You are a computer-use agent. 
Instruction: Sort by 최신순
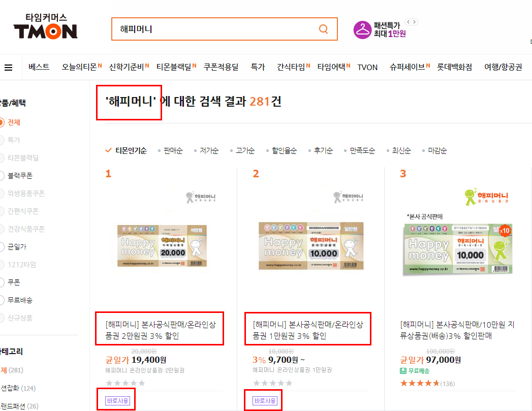(x=401, y=150)
